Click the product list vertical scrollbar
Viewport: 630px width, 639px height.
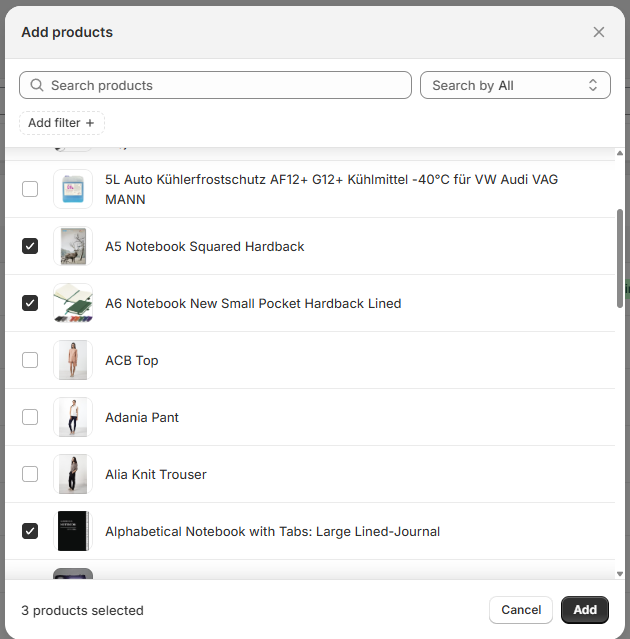[x=620, y=258]
